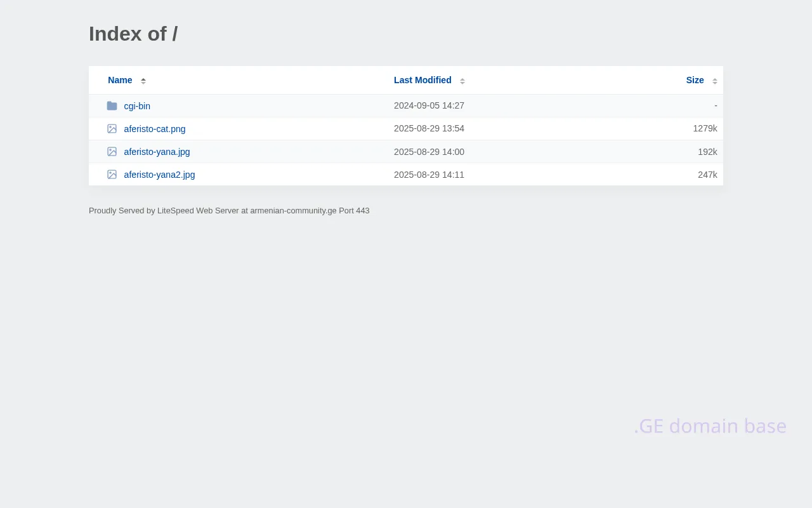This screenshot has height=508, width=812.
Task: Open the aferisto-cat.png file link
Action: (155, 129)
